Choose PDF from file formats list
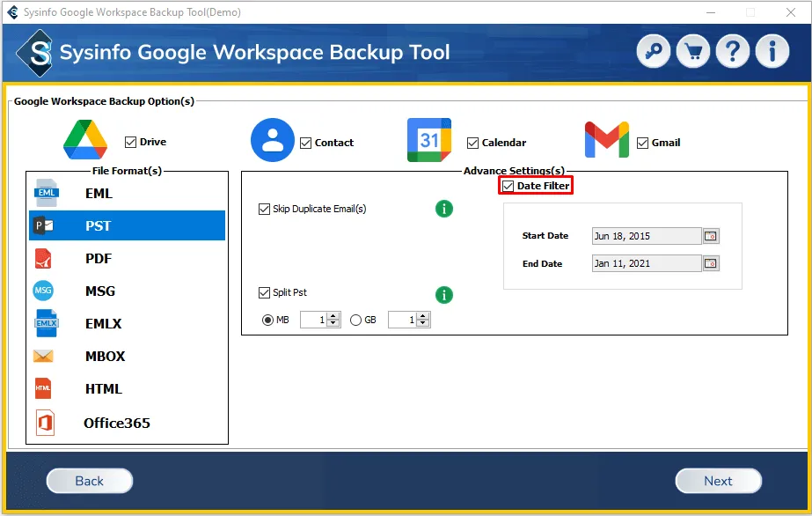 pyautogui.click(x=99, y=259)
